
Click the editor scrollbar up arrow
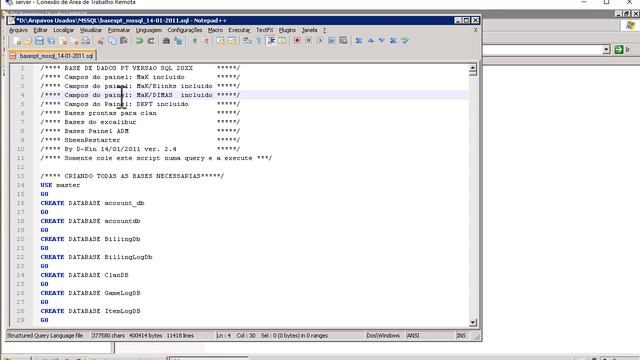473,68
